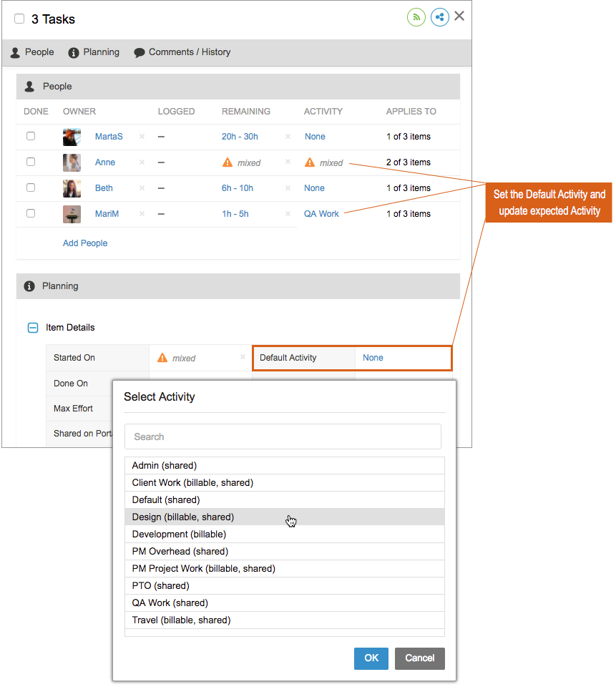
Task: Clear Beth's remaining estimate with the x icon
Action: (288, 188)
